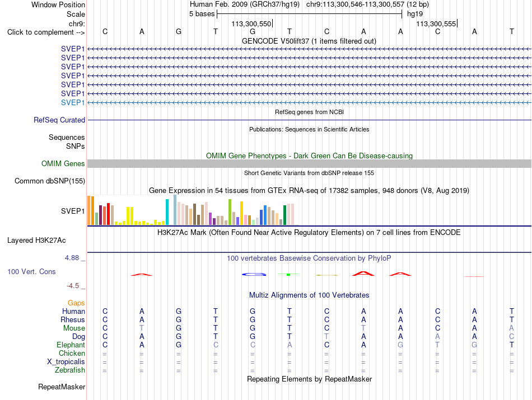Click the Multiz Alignments of 100 Vertebrates title
The height and width of the screenshot is (400, 532).
(309, 295)
